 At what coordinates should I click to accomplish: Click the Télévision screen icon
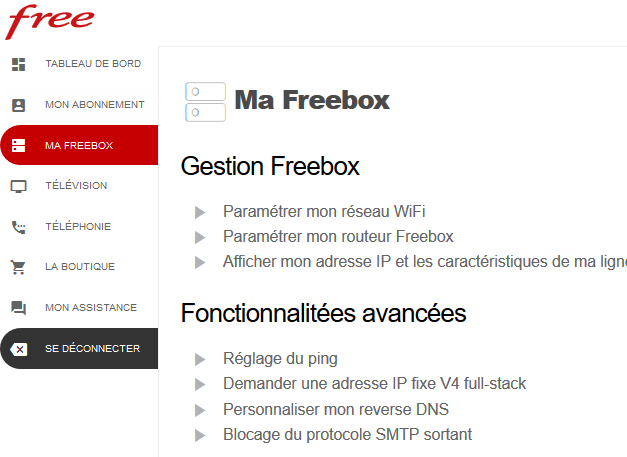point(18,186)
